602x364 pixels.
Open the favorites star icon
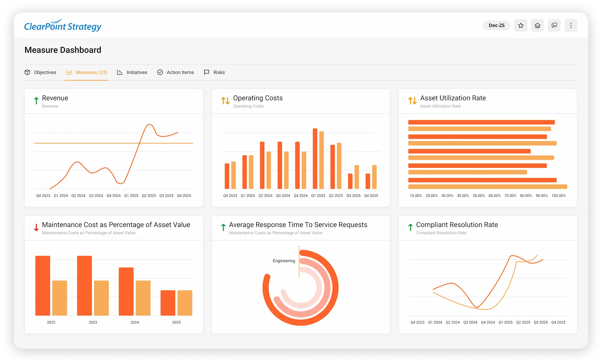pos(521,25)
